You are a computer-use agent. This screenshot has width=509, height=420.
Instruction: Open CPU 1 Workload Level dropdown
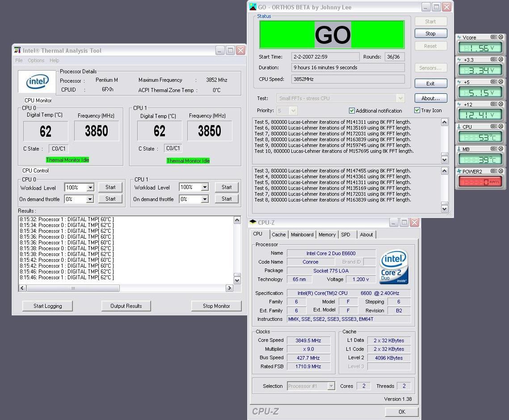[x=205, y=187]
